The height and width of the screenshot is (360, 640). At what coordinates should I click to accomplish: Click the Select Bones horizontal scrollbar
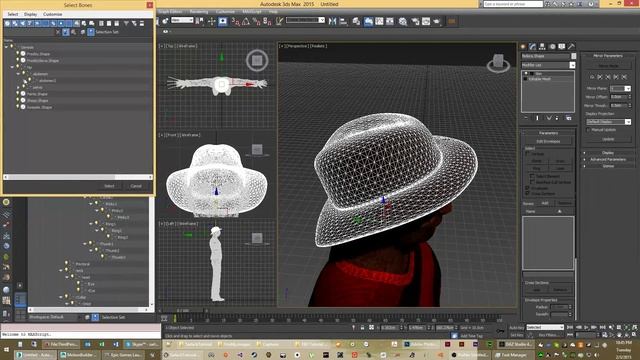tap(78, 177)
